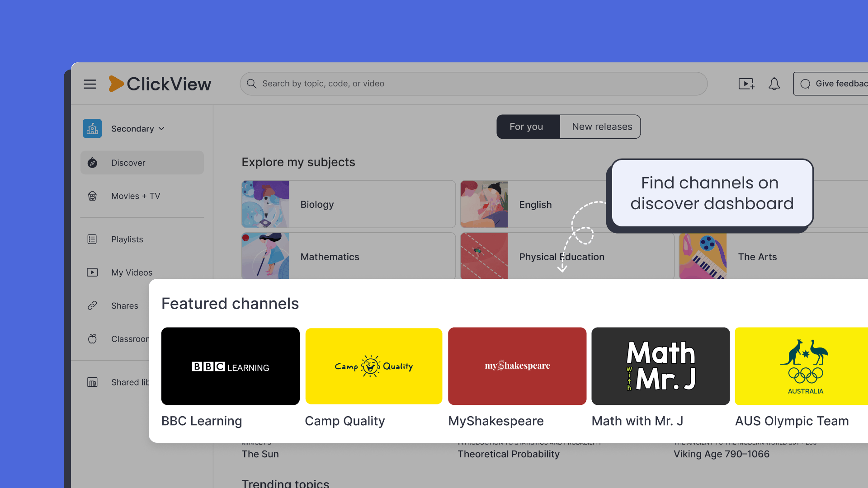This screenshot has width=868, height=488.
Task: Open the MyShakespeare channel thumbnail
Action: click(x=517, y=366)
